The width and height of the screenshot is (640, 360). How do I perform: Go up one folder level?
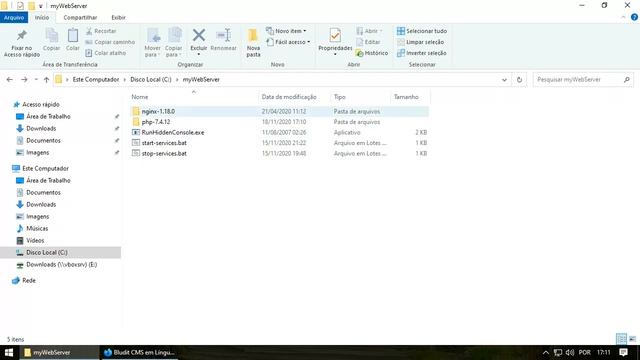[46, 80]
